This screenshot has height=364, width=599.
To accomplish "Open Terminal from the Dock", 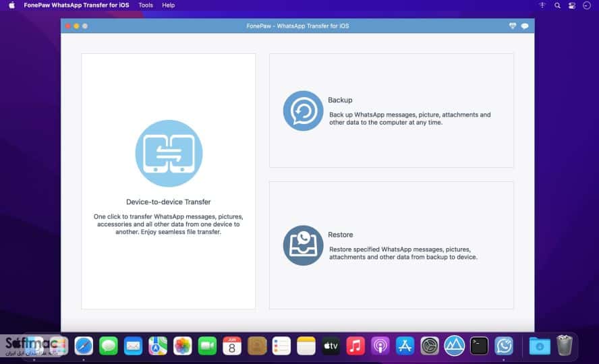I will [x=479, y=346].
